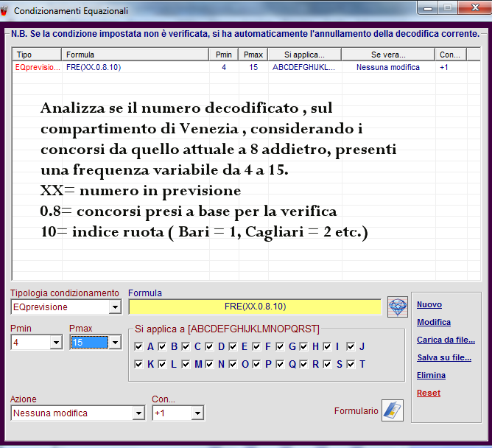
Task: Toggle the letter K checkbox
Action: (x=139, y=364)
